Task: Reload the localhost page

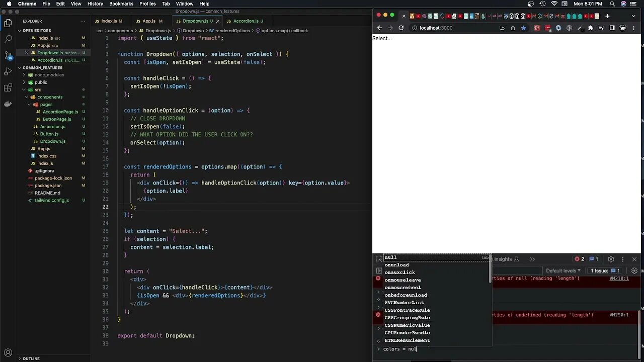Action: pyautogui.click(x=401, y=28)
